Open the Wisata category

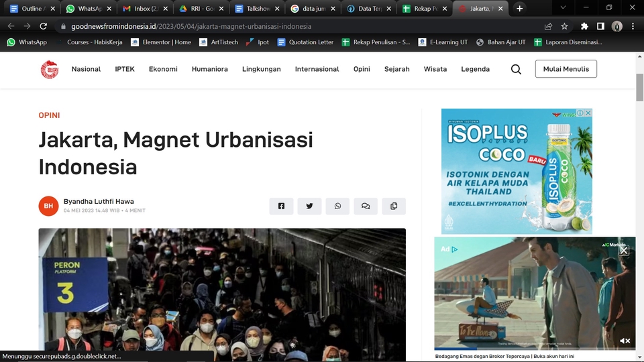point(435,69)
